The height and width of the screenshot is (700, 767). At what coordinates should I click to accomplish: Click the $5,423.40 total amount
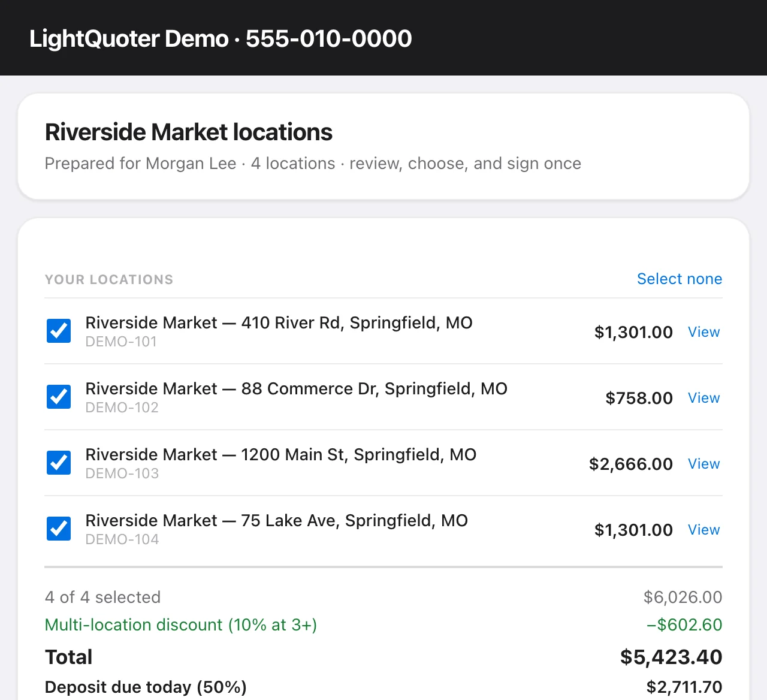click(x=671, y=657)
